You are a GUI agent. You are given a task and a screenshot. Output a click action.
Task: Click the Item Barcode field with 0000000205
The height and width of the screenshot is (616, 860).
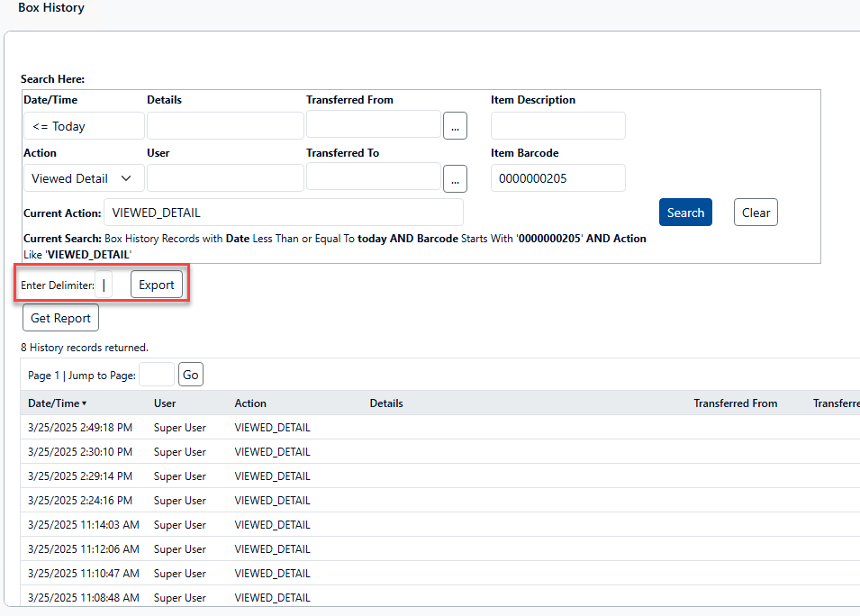pyautogui.click(x=557, y=178)
